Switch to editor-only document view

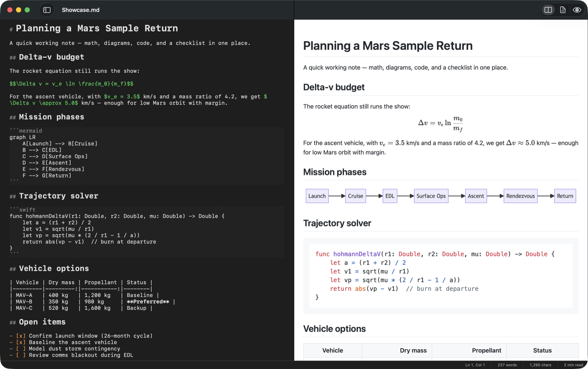[x=563, y=10]
